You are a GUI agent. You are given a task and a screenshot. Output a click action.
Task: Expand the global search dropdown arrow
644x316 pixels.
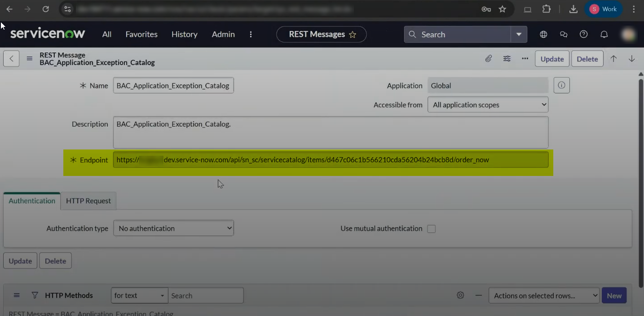click(x=519, y=35)
